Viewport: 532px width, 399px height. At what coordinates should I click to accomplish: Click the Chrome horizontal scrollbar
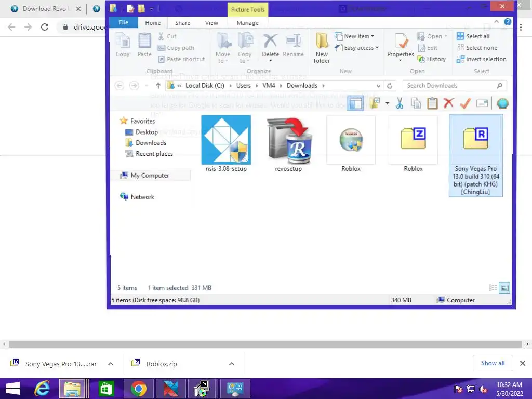pyautogui.click(x=265, y=344)
